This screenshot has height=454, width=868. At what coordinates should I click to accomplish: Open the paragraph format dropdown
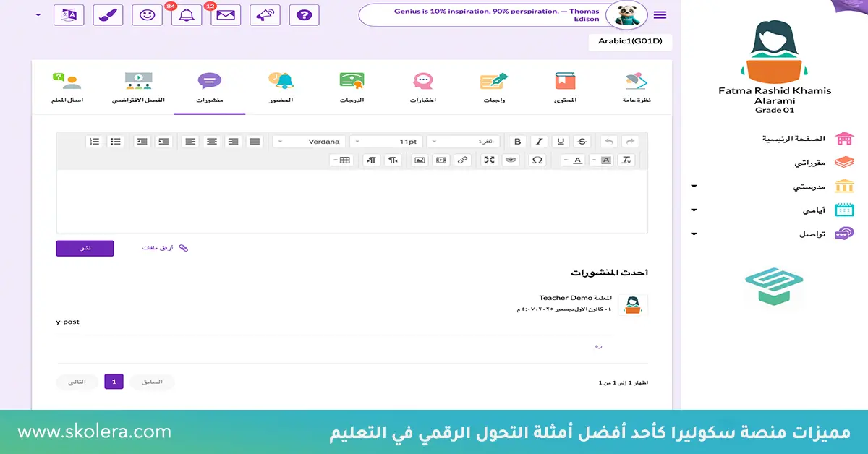pyautogui.click(x=465, y=142)
